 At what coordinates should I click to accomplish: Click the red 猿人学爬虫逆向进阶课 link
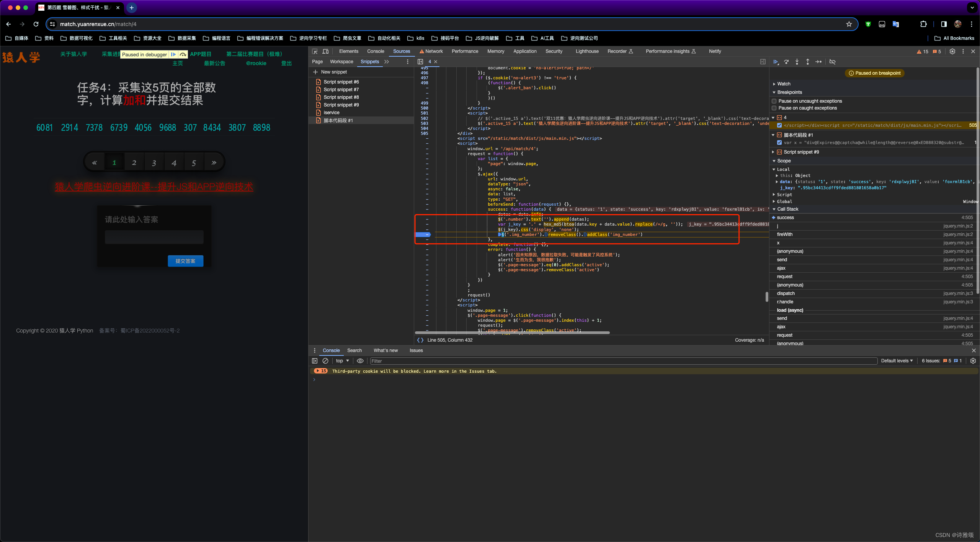(x=154, y=187)
